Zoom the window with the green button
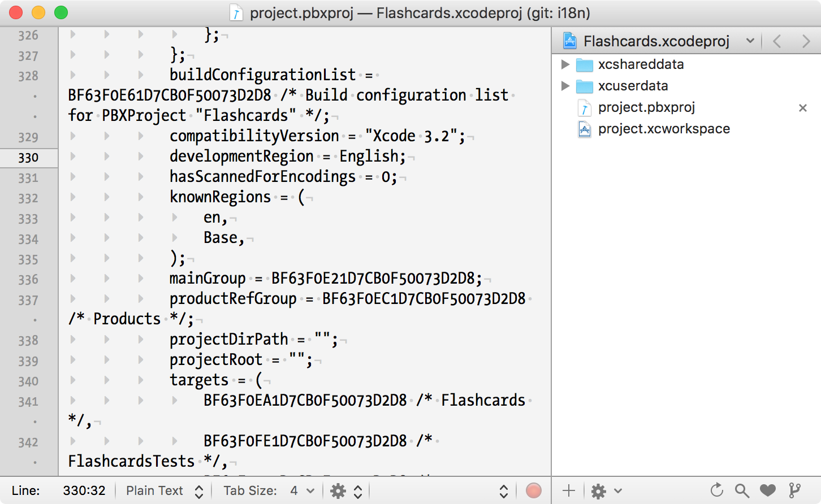 click(61, 12)
